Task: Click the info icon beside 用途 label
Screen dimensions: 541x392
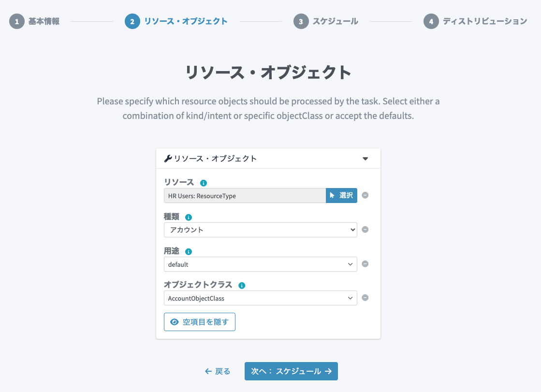Action: pos(189,251)
